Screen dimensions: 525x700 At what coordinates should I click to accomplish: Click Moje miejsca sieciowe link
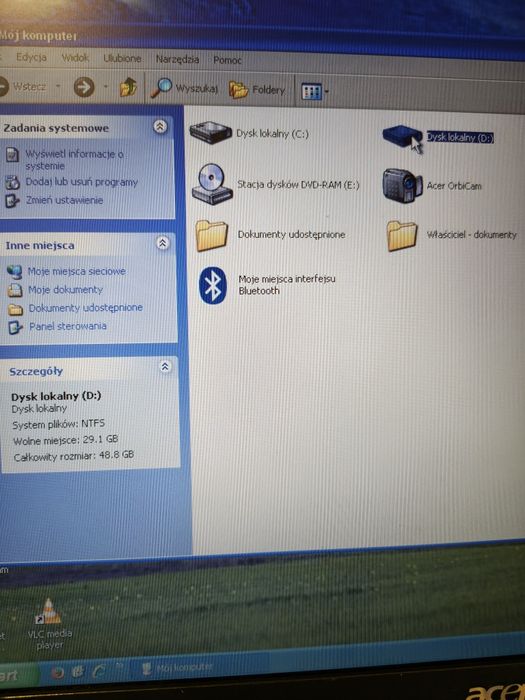(76, 271)
